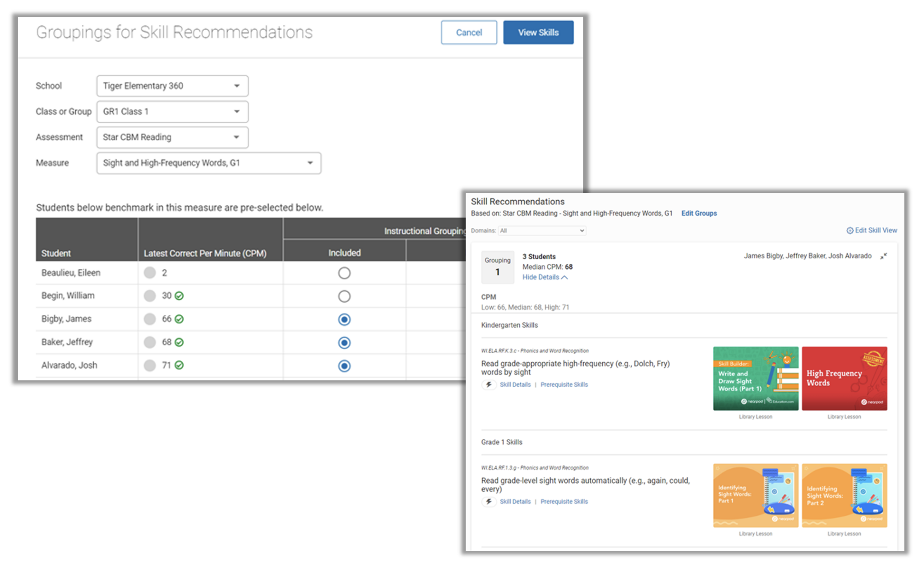Click the gray status circle for Jeffrey Baker
Screen dimensions: 924x563
(x=150, y=342)
